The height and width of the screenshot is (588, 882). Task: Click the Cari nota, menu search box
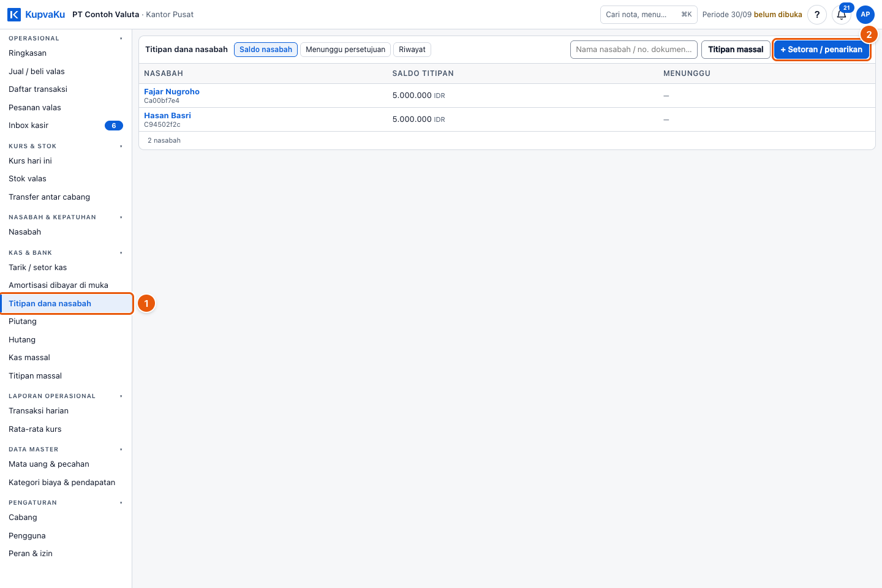[x=649, y=15]
